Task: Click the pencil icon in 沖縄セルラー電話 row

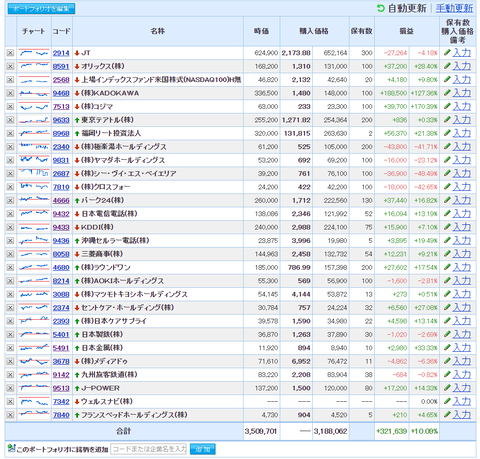Action: (x=447, y=240)
